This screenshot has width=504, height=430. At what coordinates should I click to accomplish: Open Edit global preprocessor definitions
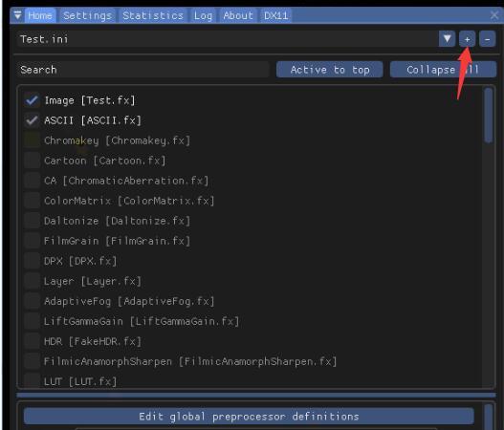click(249, 417)
